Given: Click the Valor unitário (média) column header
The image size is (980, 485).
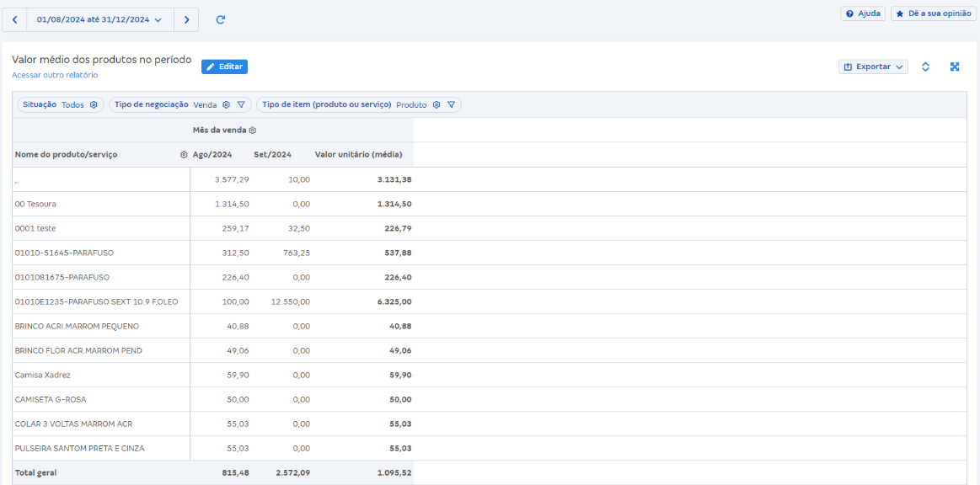Looking at the screenshot, I should [x=358, y=155].
